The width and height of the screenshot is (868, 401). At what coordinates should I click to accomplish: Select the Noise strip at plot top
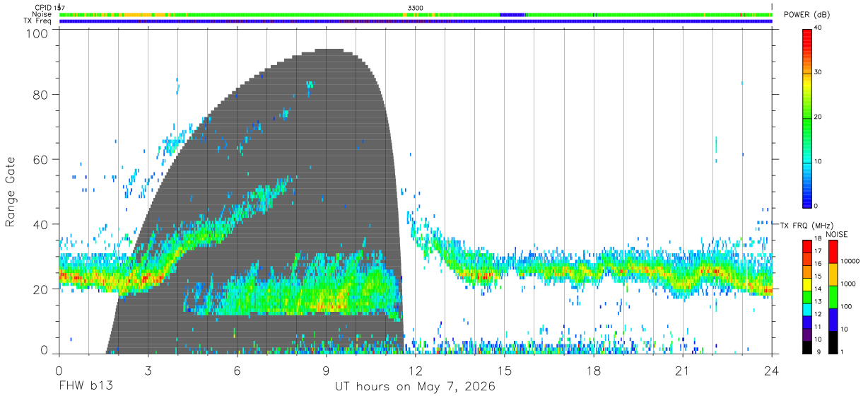416,14
